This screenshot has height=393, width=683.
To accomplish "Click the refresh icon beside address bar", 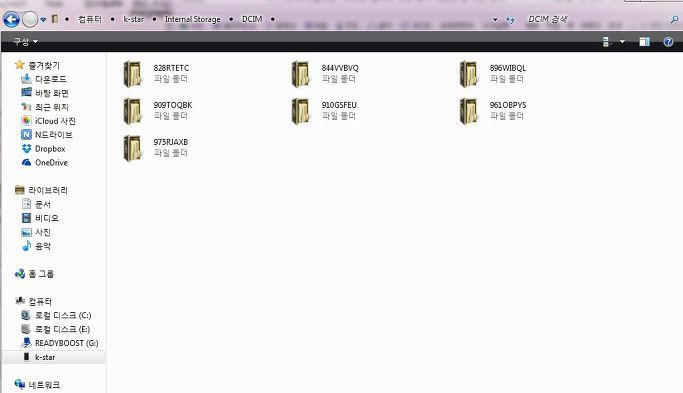I will [511, 20].
